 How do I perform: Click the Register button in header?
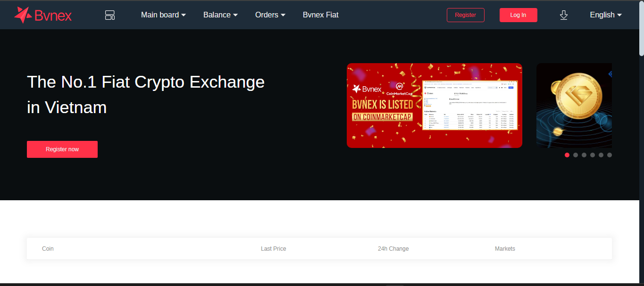466,15
